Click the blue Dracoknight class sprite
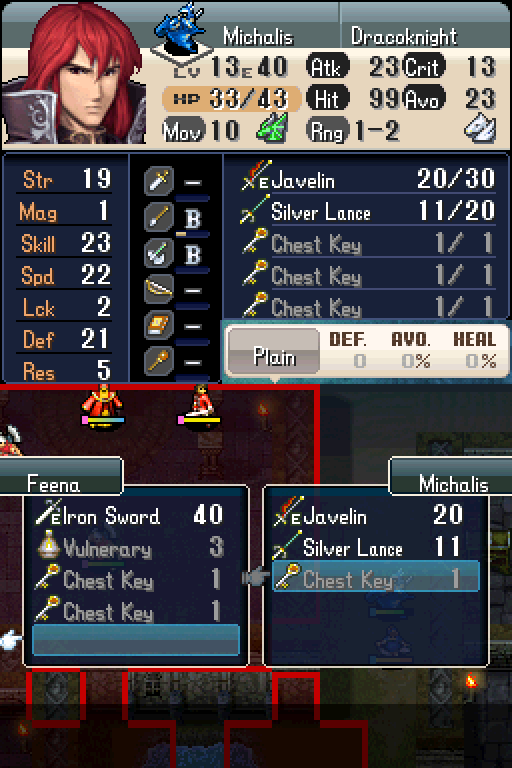This screenshot has width=512, height=768. [180, 29]
